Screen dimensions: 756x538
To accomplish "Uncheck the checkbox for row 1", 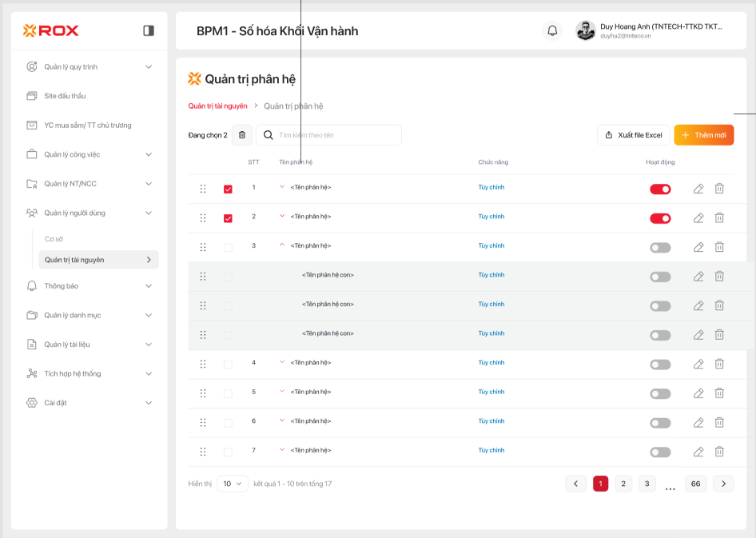I will click(228, 189).
